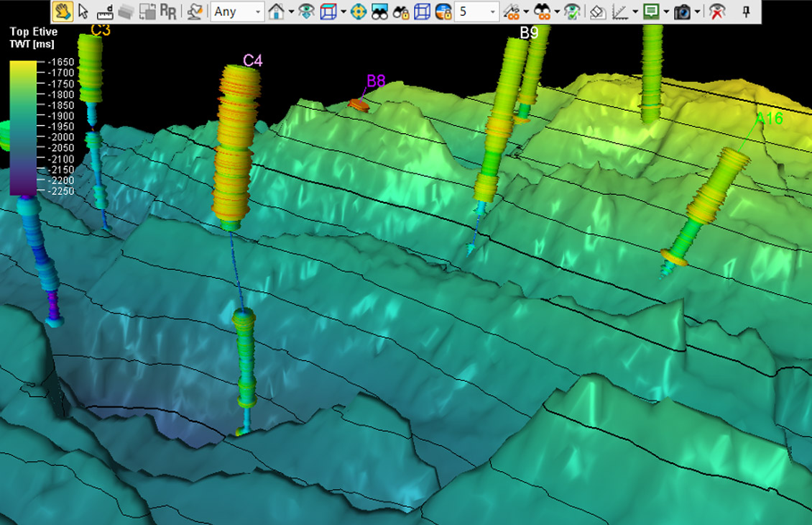Click the Top Etive TWT color scale
Screen dimensions: 812x525
point(22,128)
